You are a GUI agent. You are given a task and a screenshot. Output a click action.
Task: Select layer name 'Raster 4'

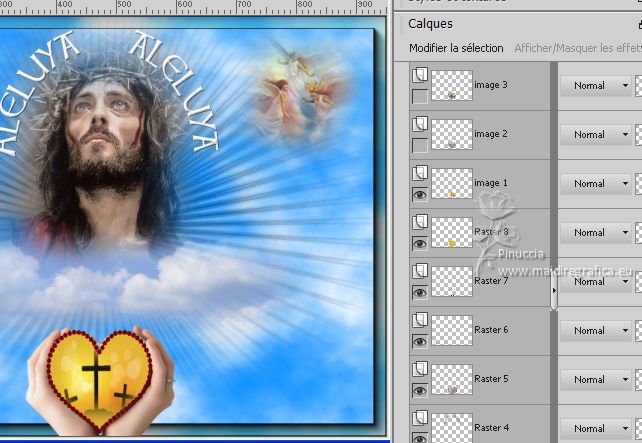click(491, 428)
